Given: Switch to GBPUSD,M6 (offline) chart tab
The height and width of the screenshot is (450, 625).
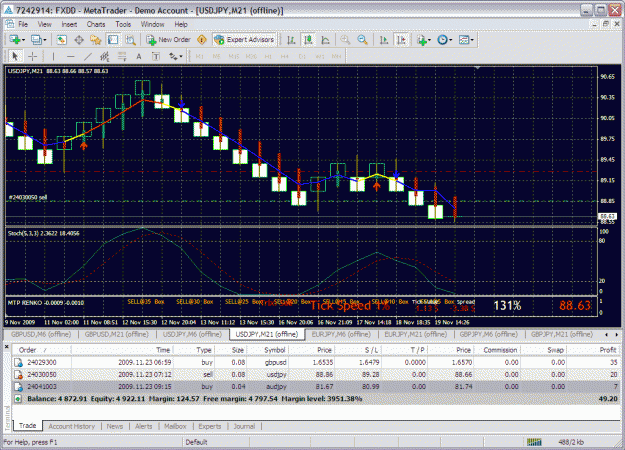Looking at the screenshot, I should [x=41, y=334].
